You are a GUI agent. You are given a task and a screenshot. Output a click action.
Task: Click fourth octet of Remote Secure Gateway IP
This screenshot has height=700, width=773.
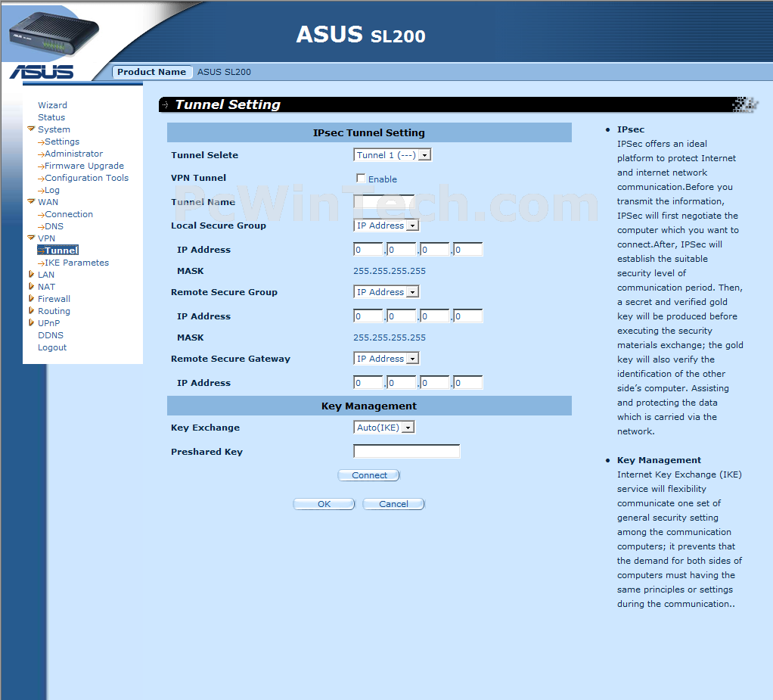point(468,382)
